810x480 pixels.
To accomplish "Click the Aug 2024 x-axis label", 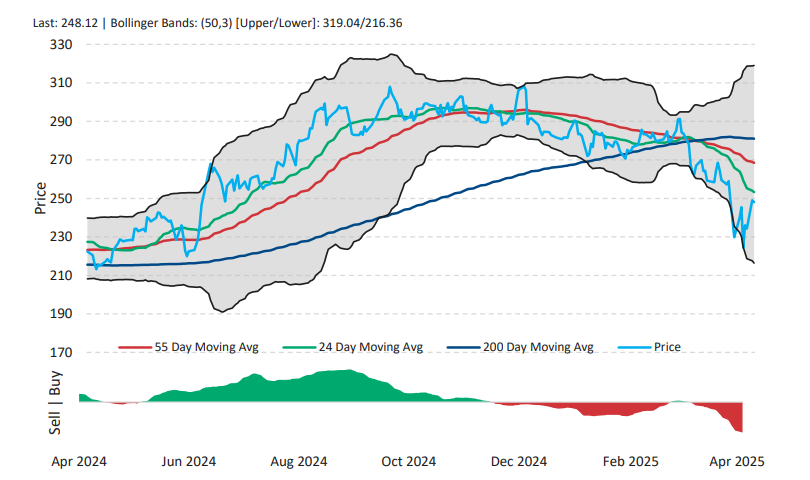I will click(x=299, y=461).
